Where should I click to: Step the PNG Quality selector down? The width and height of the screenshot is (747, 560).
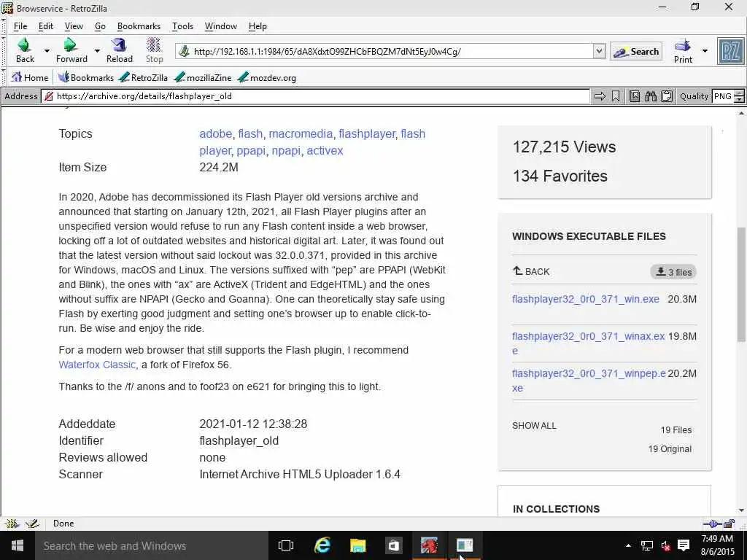pyautogui.click(x=739, y=99)
